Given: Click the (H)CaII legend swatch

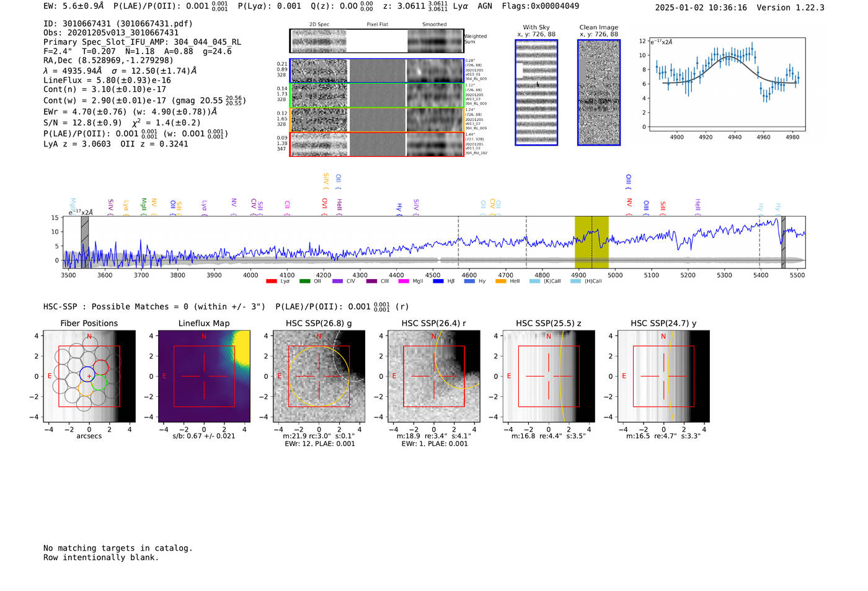Looking at the screenshot, I should (x=575, y=282).
